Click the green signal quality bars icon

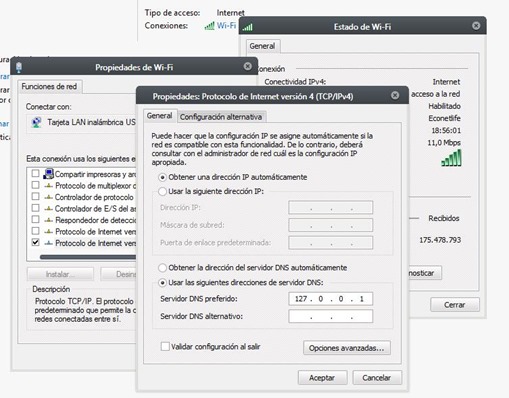coord(452,158)
